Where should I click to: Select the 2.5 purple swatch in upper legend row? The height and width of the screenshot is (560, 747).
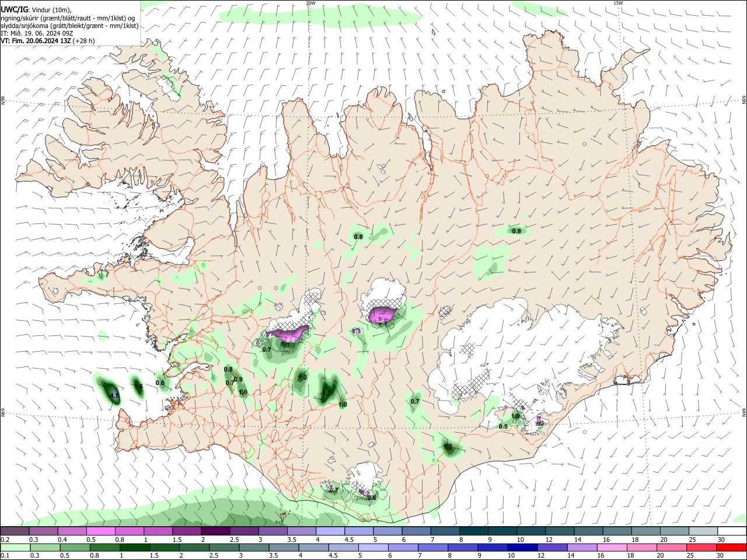point(244,531)
